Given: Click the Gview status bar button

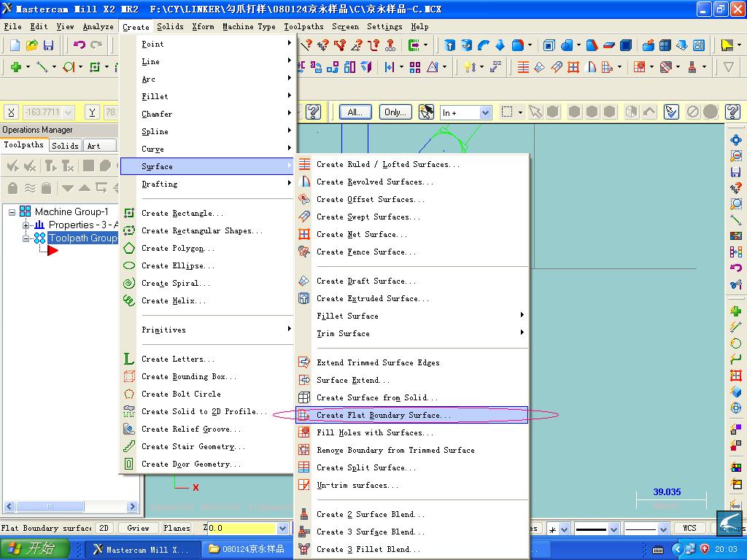Looking at the screenshot, I should [138, 528].
